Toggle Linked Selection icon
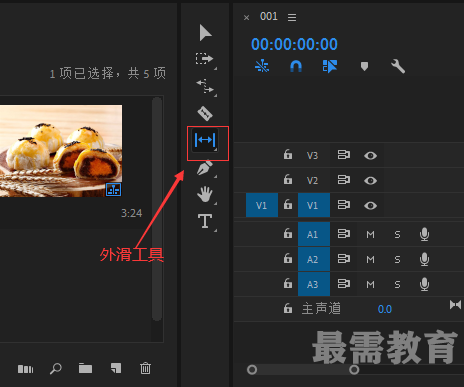The image size is (464, 387). click(330, 66)
